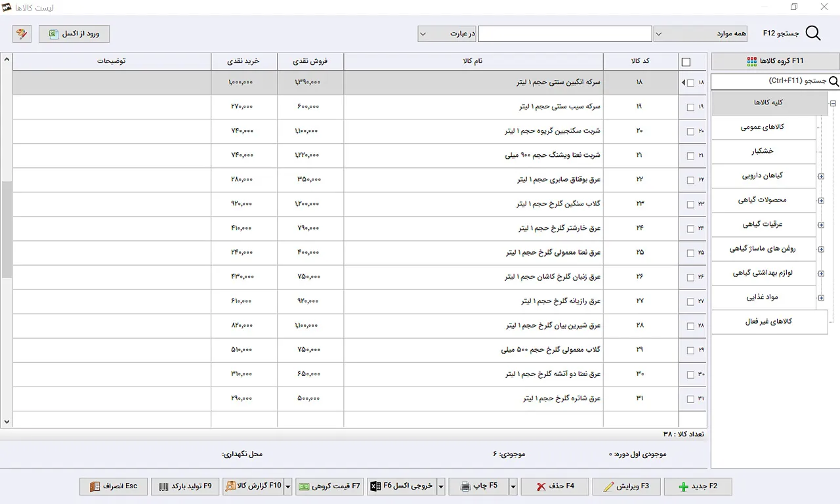Expand the گیاهان دارویی tree node
Screen dimensions: 840x504
coord(821,176)
